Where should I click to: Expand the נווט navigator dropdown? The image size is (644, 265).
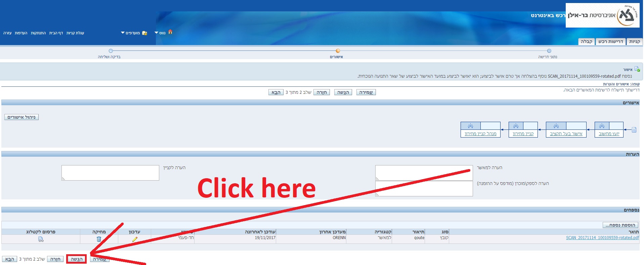point(160,33)
